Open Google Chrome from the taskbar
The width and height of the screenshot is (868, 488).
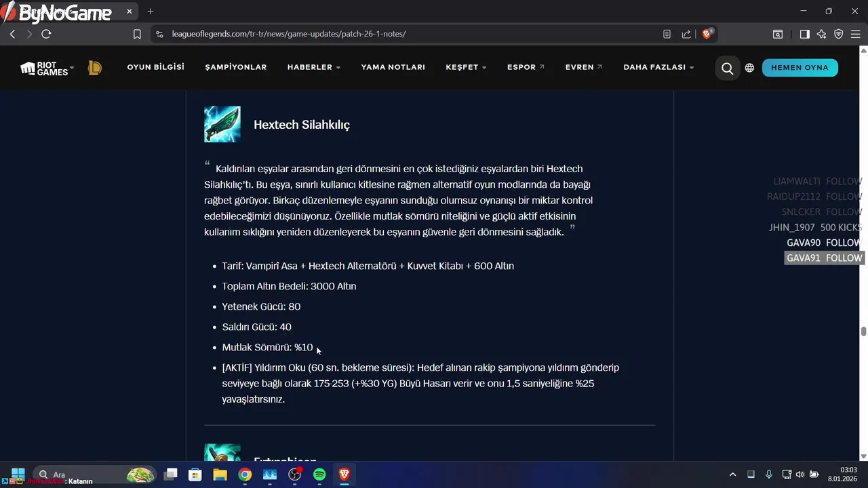click(245, 474)
